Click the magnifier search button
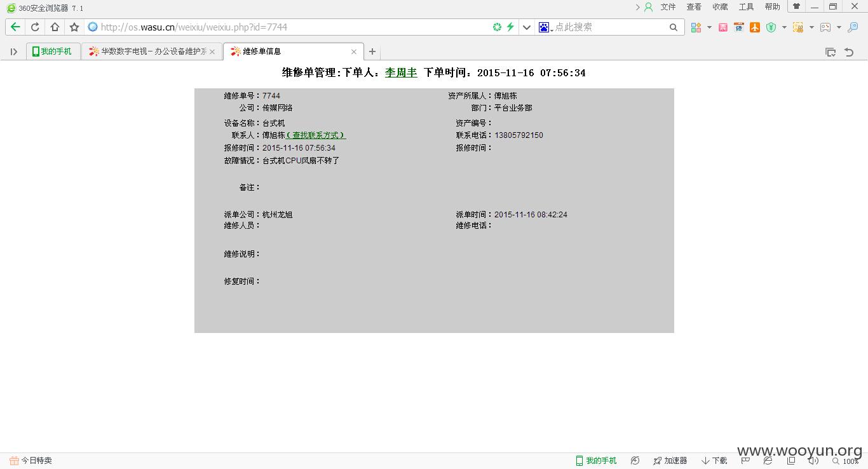The image size is (868, 469). [x=674, y=27]
